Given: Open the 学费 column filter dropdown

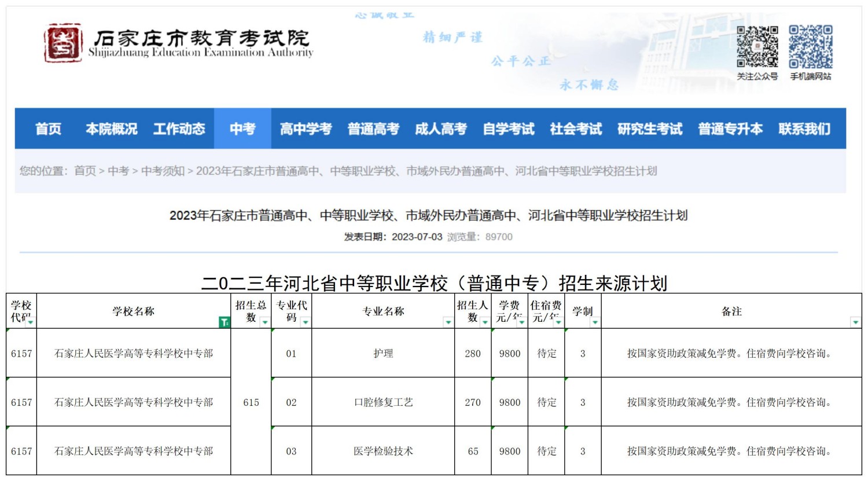Looking at the screenshot, I should 522,322.
